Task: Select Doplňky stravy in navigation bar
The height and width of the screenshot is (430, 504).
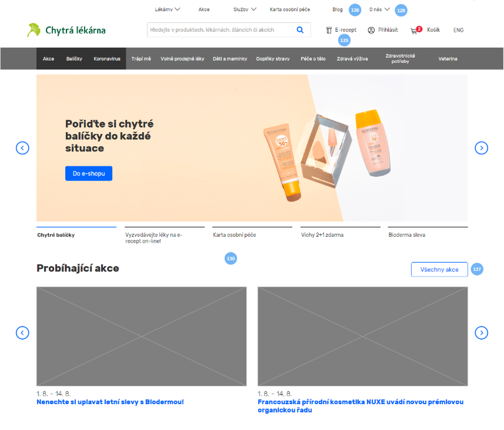Action: pyautogui.click(x=273, y=59)
